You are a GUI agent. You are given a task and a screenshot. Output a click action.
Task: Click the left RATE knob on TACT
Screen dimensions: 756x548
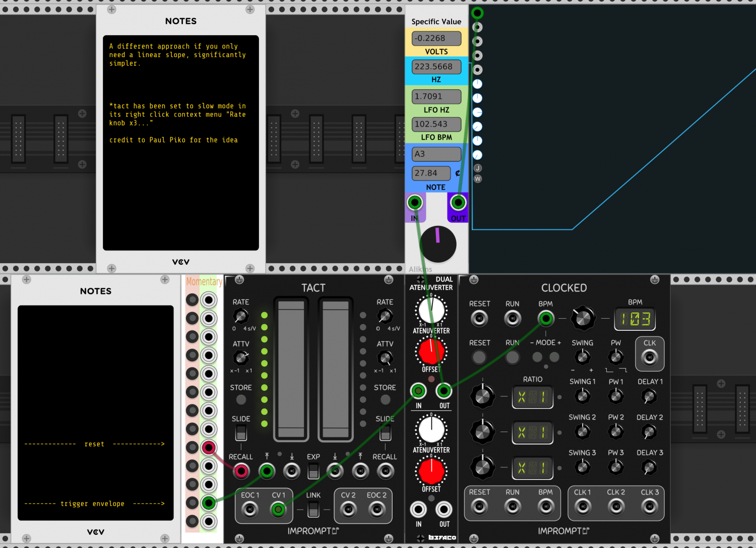coord(241,316)
